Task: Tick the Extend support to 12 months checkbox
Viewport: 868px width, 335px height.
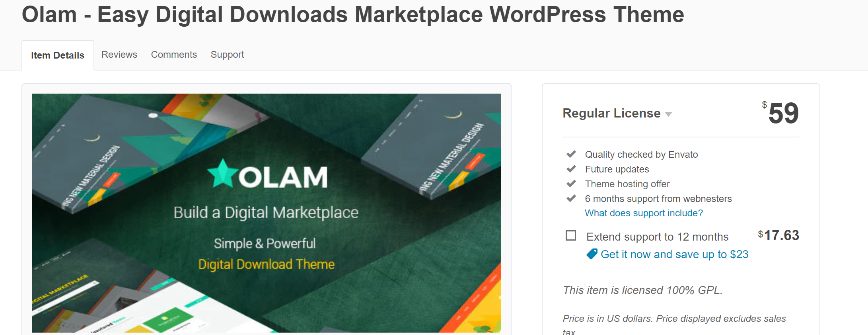Action: click(x=571, y=235)
